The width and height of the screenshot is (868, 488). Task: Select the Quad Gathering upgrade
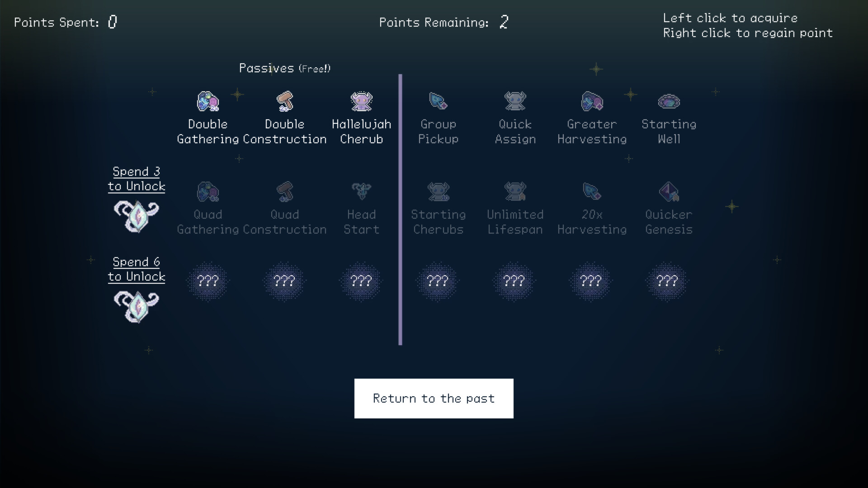[x=208, y=192]
